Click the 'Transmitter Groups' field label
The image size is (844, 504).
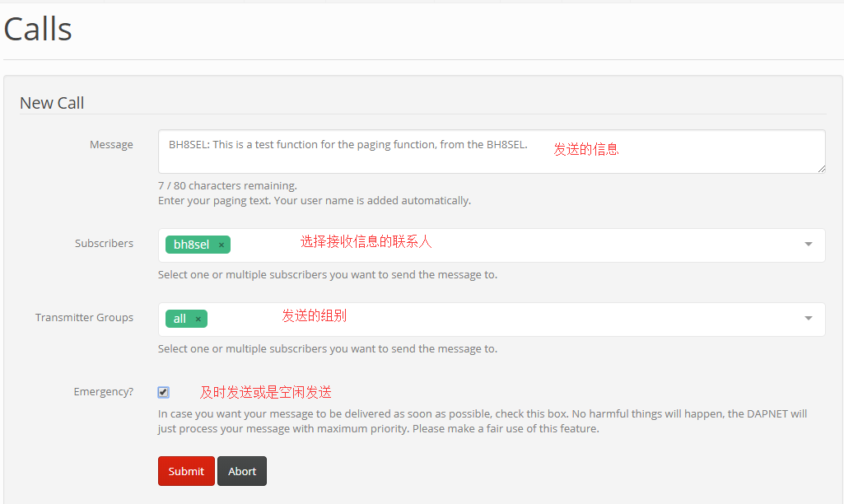point(84,318)
